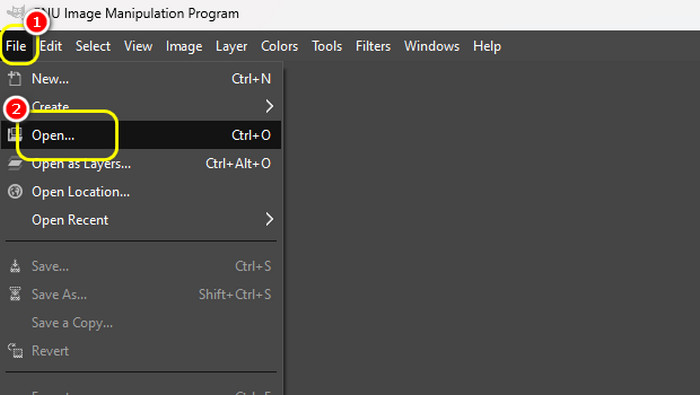Choose the Create submenu entry
The height and width of the screenshot is (395, 700).
(141, 107)
